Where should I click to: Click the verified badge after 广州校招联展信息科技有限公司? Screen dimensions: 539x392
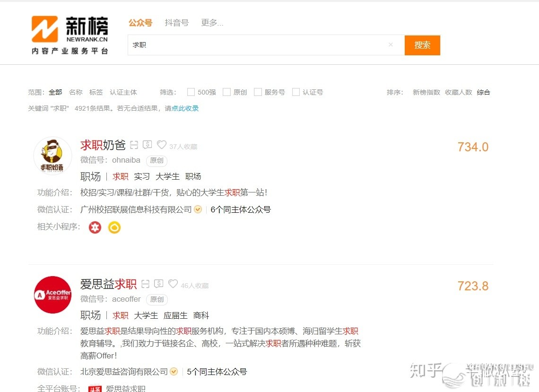click(198, 209)
